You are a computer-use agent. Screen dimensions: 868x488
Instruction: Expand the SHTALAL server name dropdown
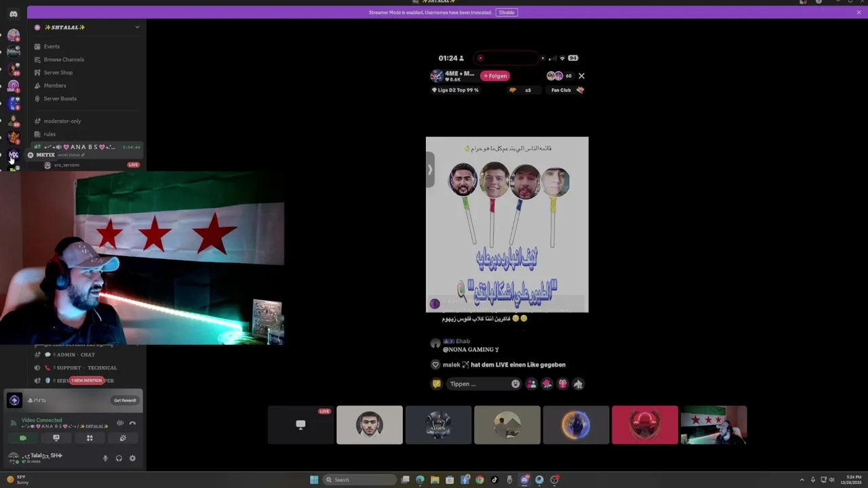137,27
